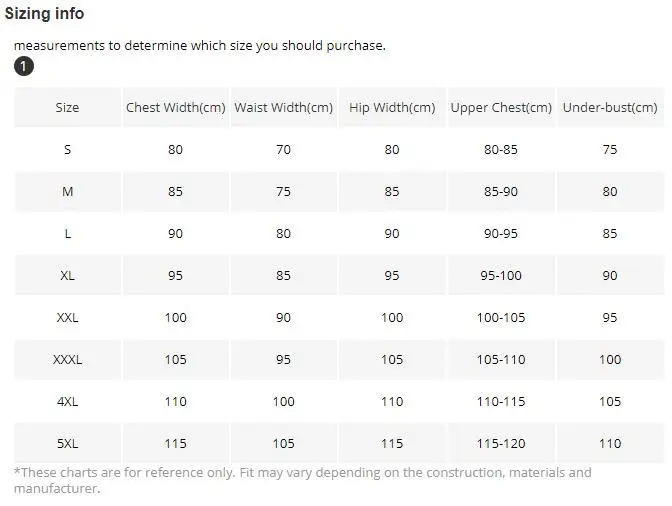Select the M size row label
The width and height of the screenshot is (672, 506).
pyautogui.click(x=67, y=192)
